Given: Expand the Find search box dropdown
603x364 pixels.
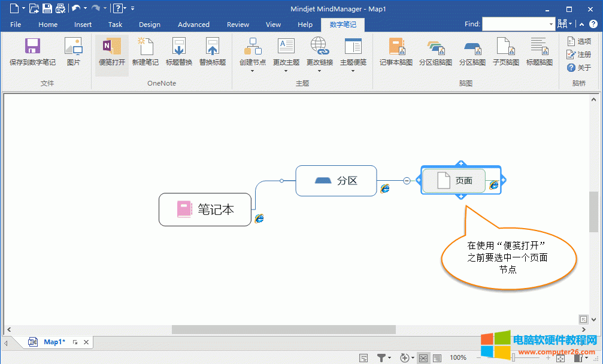Looking at the screenshot, I should 552,24.
